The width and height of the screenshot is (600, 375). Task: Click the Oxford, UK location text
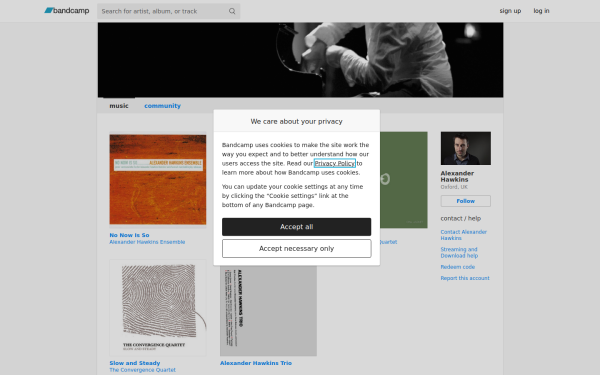454,187
